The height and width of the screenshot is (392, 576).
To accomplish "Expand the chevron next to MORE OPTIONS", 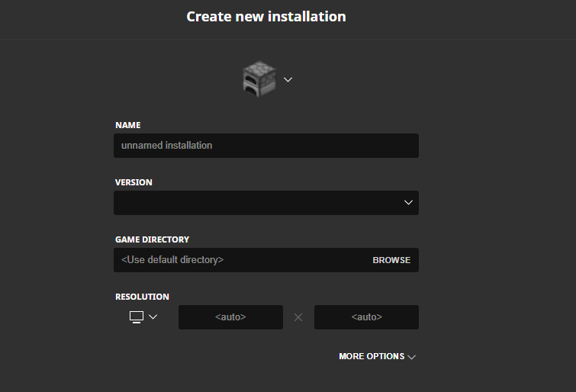I will (x=412, y=357).
